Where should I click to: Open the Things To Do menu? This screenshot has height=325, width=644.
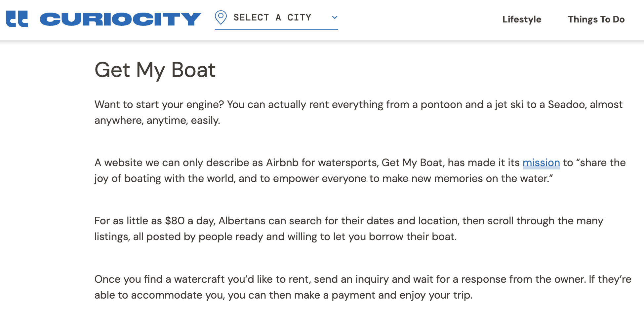596,19
